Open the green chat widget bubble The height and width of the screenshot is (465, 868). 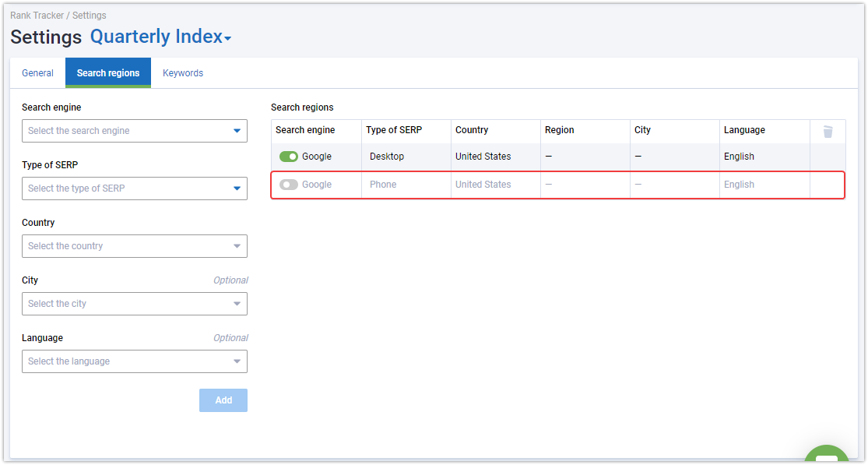coord(827,454)
